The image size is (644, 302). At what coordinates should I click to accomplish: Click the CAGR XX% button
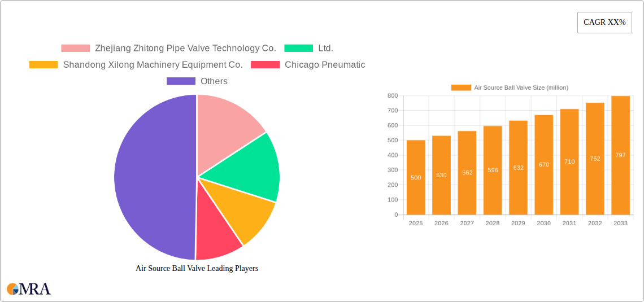click(x=604, y=23)
